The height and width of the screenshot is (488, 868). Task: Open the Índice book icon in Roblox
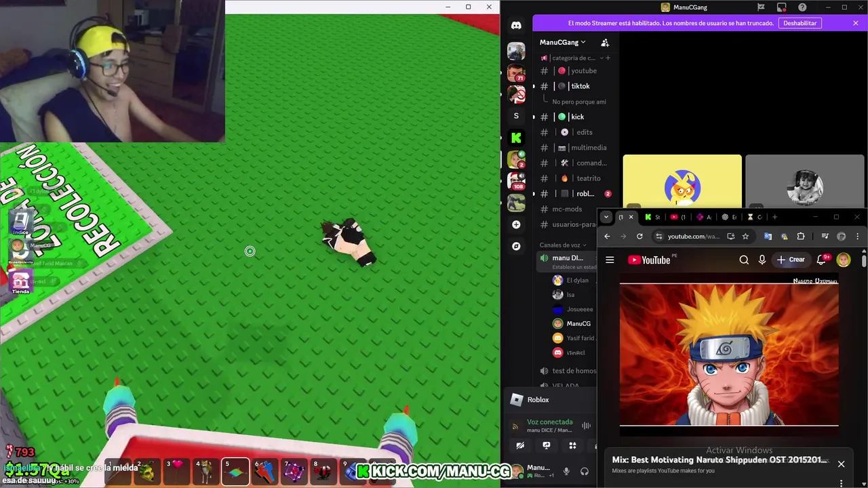(x=20, y=223)
